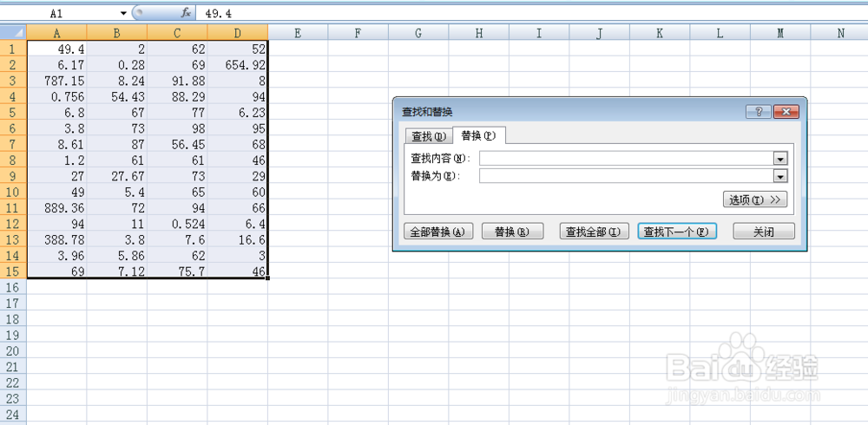
Task: Click the fill handle at selection corner
Action: coord(268,278)
